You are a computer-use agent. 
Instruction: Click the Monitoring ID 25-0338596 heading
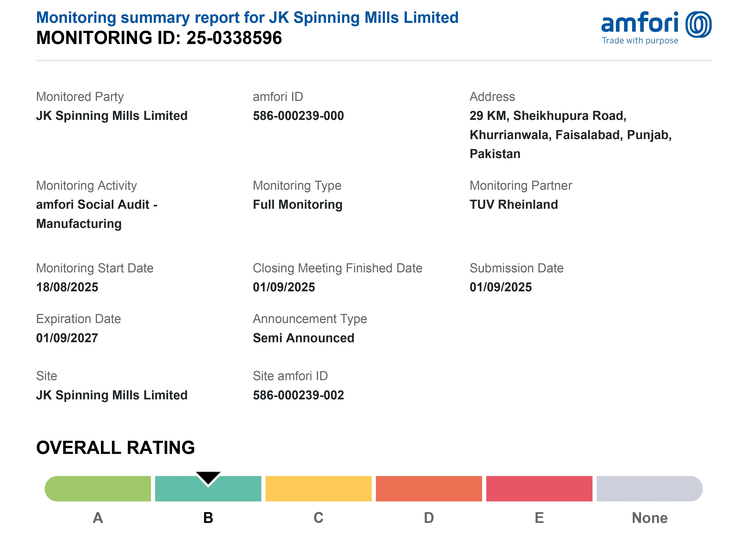159,38
